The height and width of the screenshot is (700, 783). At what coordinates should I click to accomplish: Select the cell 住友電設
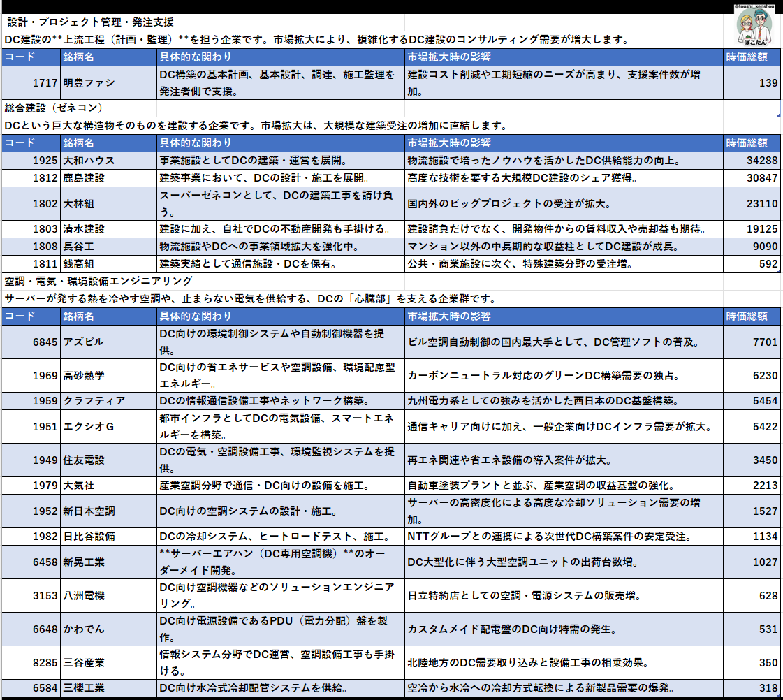point(108,460)
